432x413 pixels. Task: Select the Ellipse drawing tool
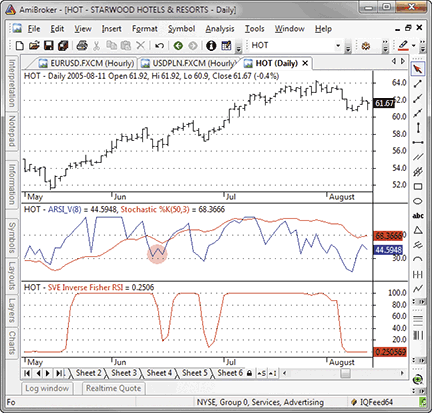click(418, 201)
